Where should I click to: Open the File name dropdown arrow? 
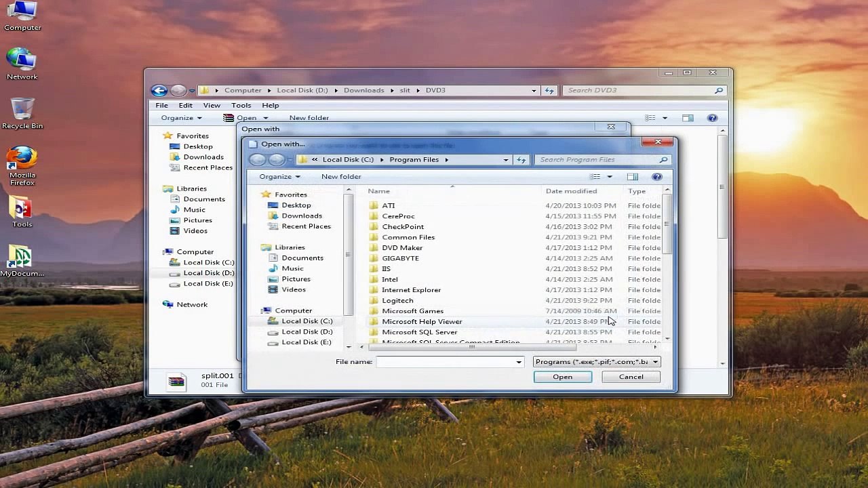point(519,362)
